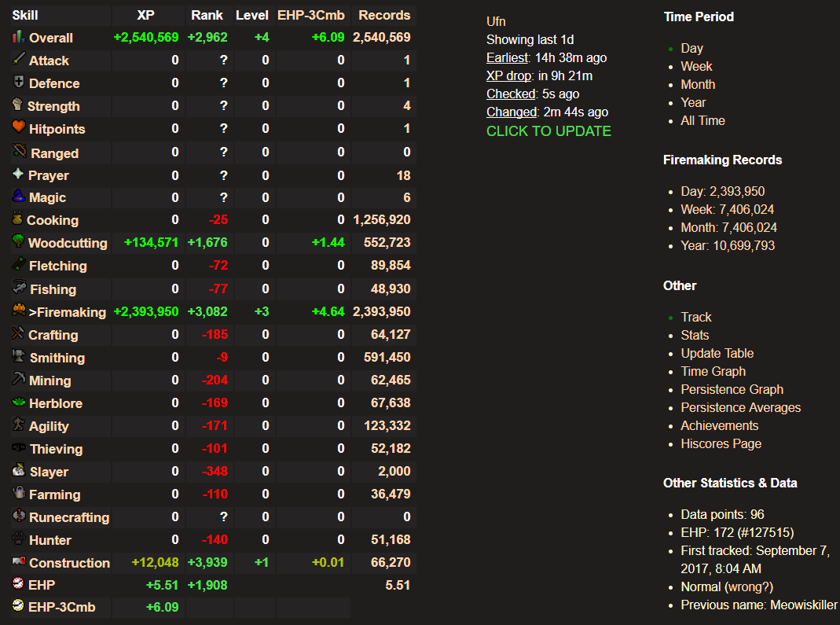
Task: Click the Fletching icon
Action: pyautogui.click(x=19, y=263)
